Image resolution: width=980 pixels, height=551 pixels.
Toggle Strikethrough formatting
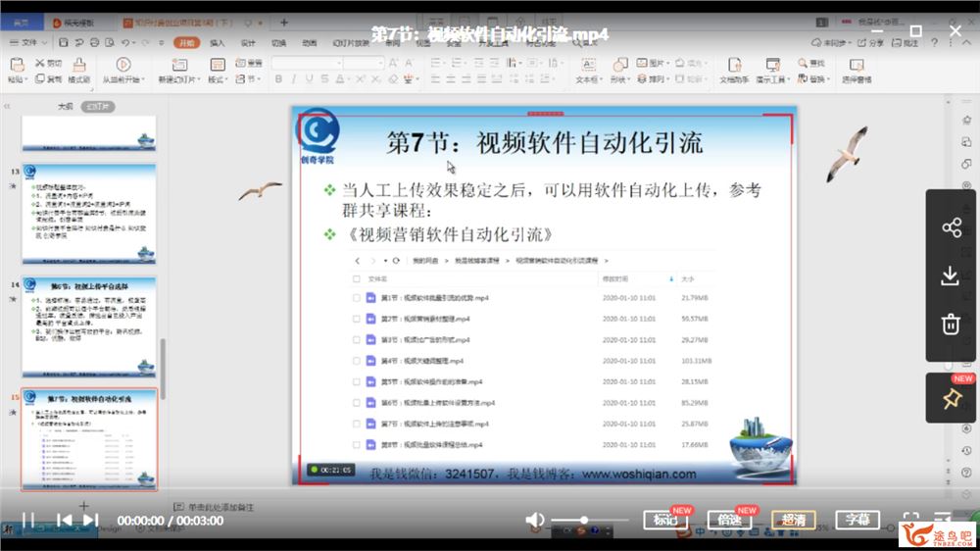[324, 79]
